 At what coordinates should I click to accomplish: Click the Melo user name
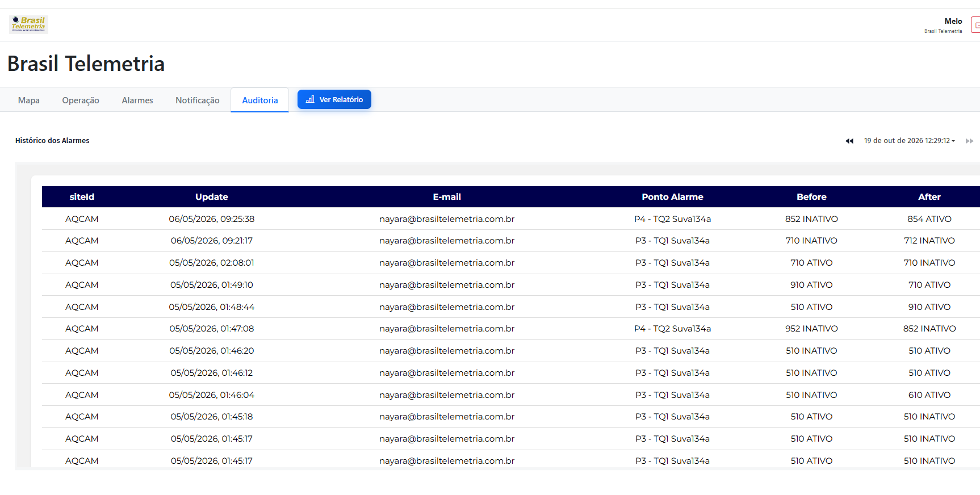[953, 21]
